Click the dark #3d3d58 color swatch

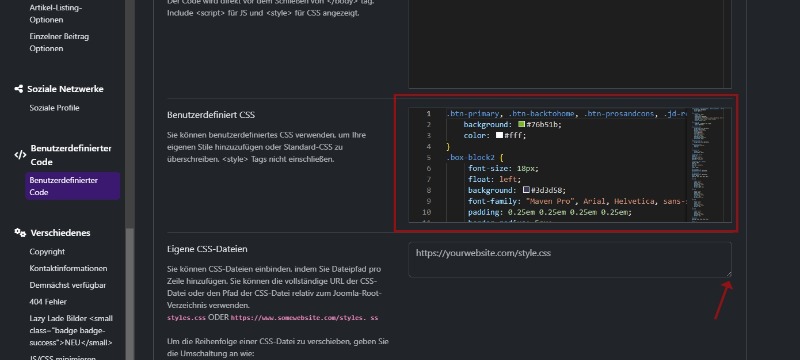pyautogui.click(x=527, y=190)
